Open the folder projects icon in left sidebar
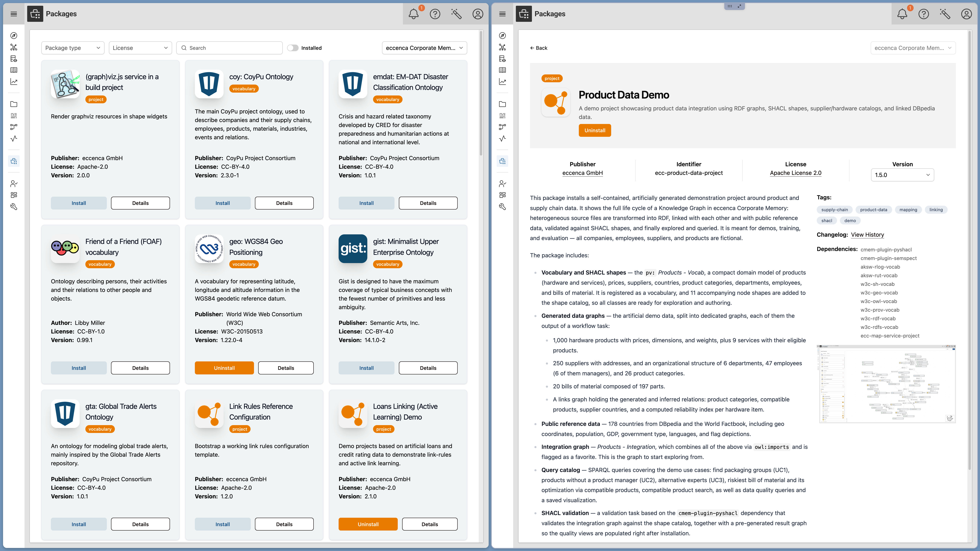This screenshot has width=980, height=551. point(14,104)
